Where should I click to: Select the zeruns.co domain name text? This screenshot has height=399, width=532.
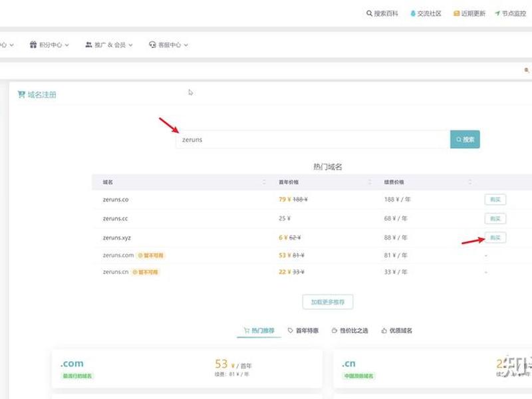pos(116,199)
